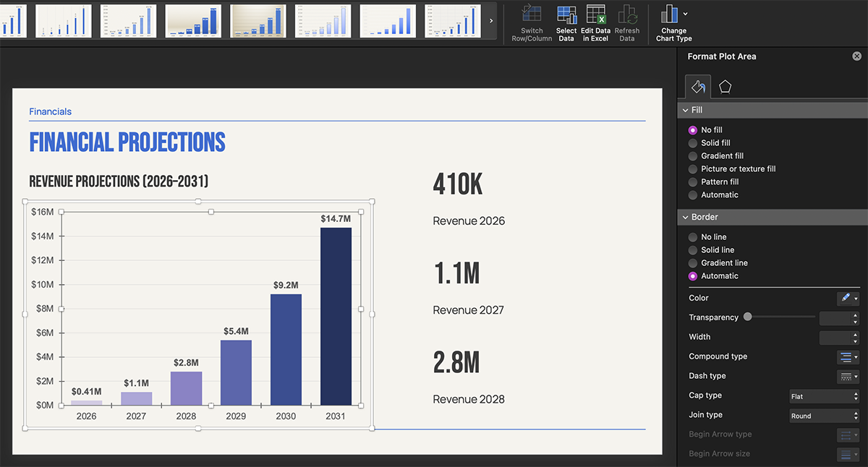Click the border Width value field

point(835,338)
